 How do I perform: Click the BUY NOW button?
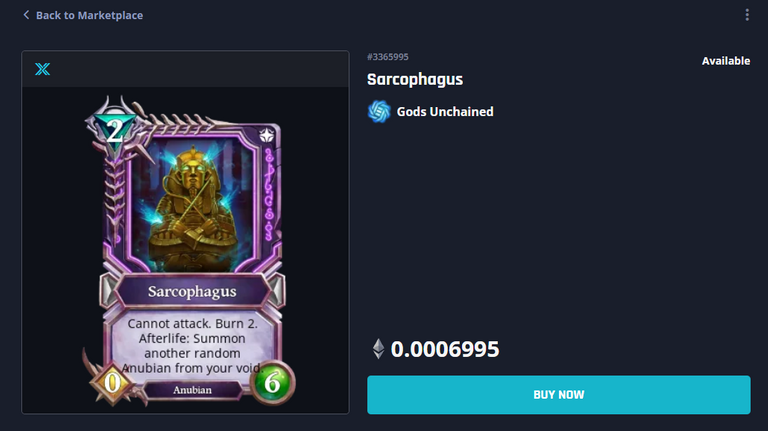pyautogui.click(x=559, y=395)
